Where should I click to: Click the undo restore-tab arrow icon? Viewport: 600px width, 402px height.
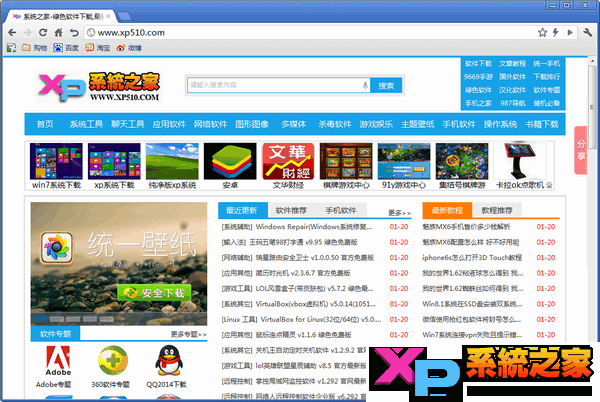click(x=74, y=33)
